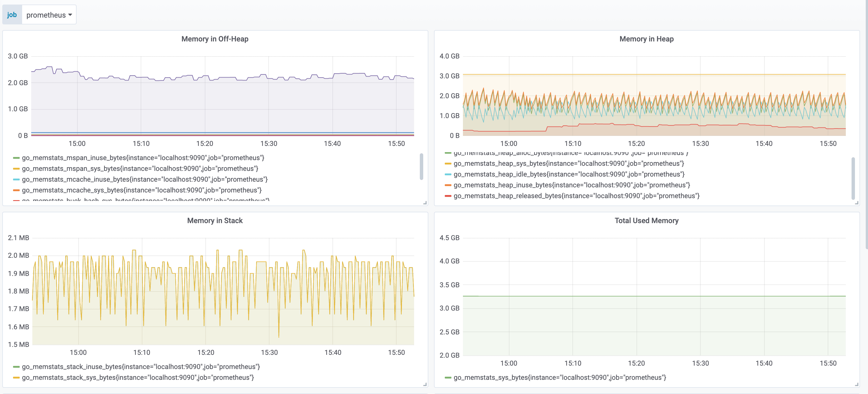Screen dimensions: 868x394
Task: Click green swatch of go_memstats_sys_bytes series
Action: click(x=448, y=378)
